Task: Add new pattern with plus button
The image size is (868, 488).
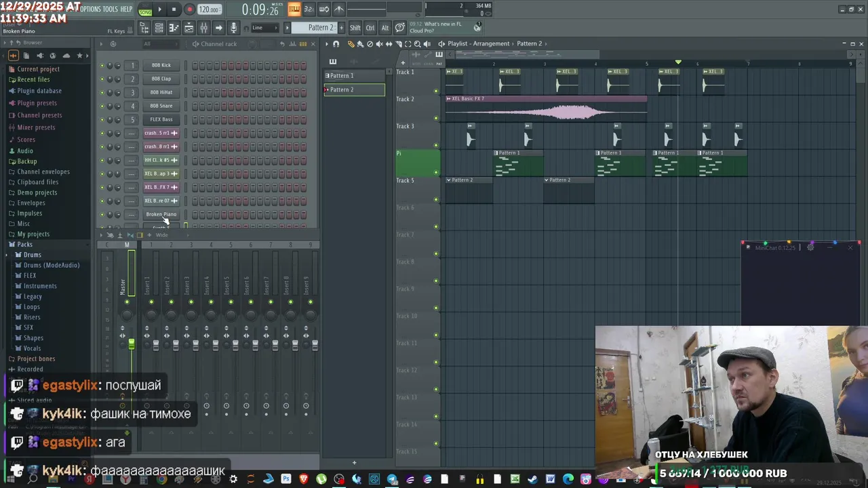Action: pos(341,28)
